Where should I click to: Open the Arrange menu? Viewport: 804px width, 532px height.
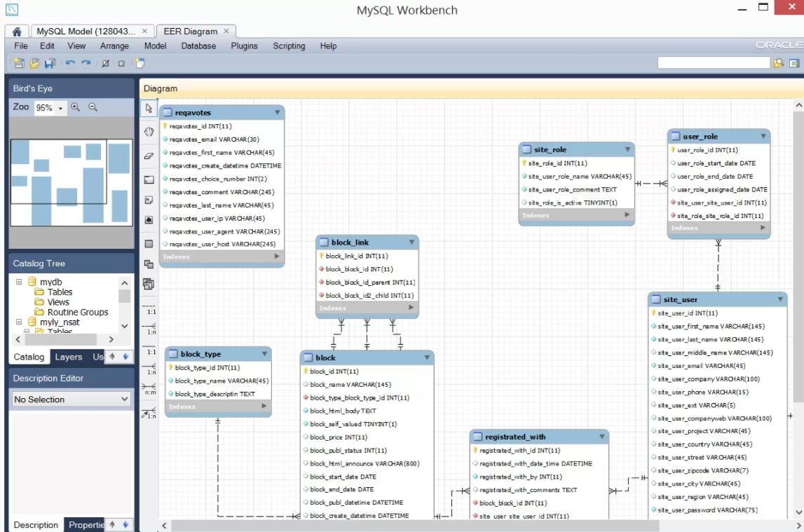pyautogui.click(x=114, y=46)
